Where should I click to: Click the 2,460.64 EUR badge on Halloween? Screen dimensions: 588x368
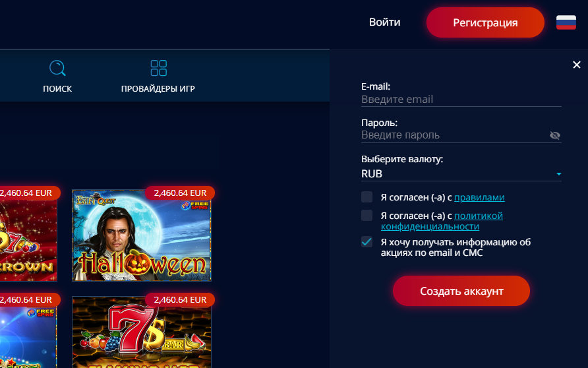click(x=180, y=193)
